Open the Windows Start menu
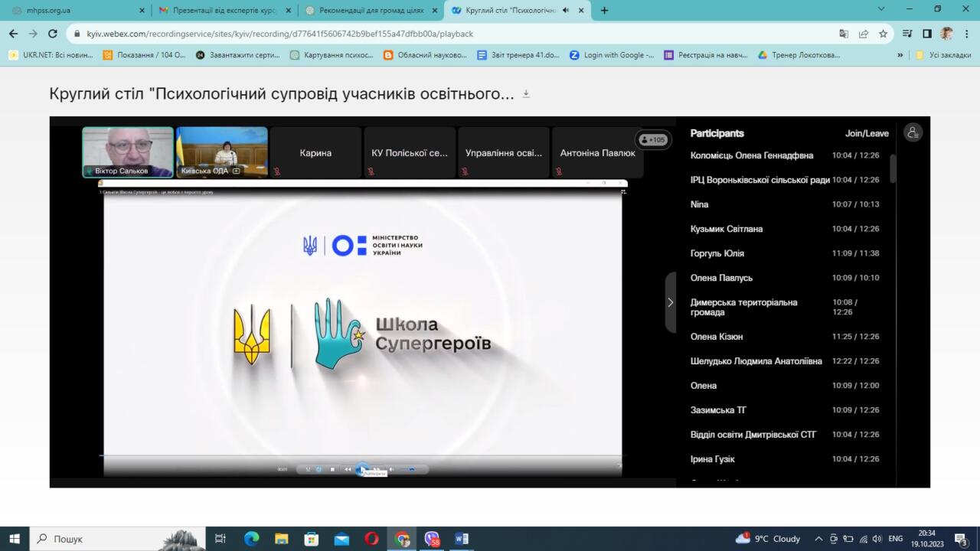This screenshot has height=551, width=980. click(x=15, y=539)
